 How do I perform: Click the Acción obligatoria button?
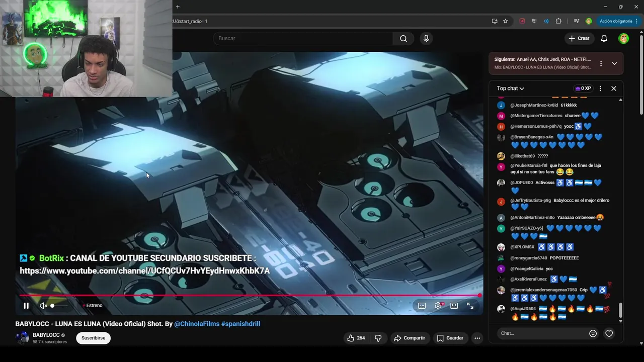tap(616, 21)
